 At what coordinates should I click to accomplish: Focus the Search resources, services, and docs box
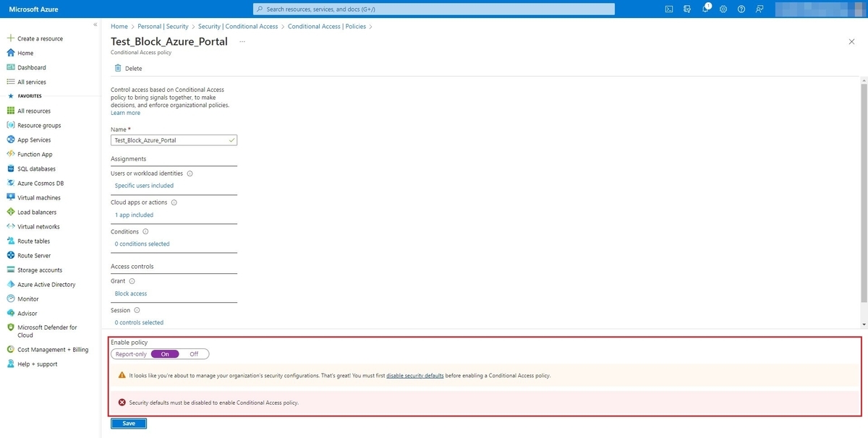pyautogui.click(x=434, y=9)
